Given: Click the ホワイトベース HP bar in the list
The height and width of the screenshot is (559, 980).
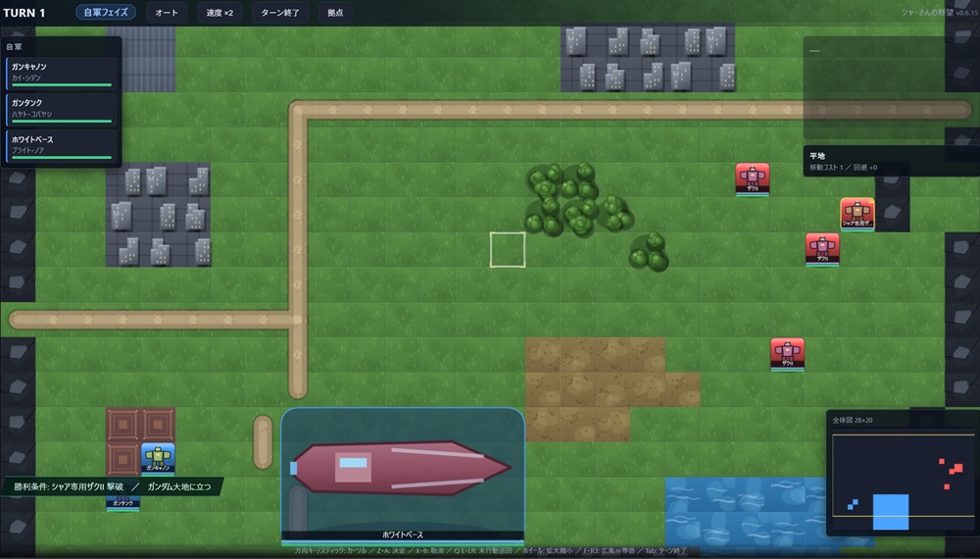Looking at the screenshot, I should (61, 157).
